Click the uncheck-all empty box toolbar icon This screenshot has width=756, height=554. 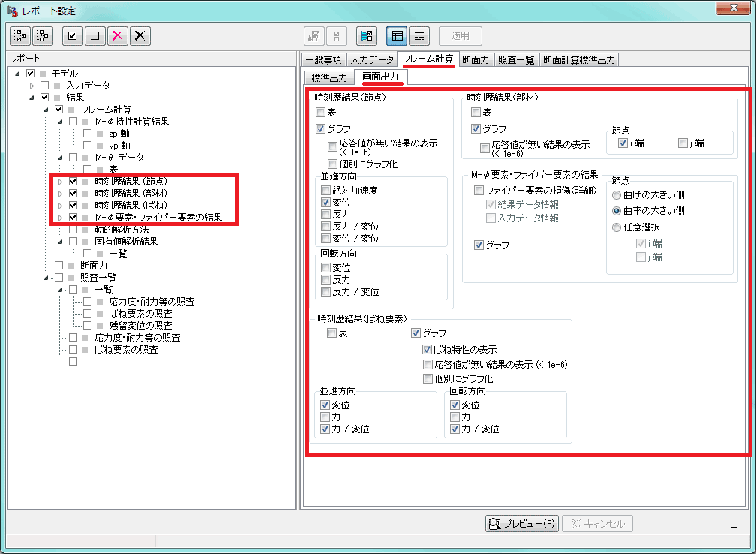(95, 36)
